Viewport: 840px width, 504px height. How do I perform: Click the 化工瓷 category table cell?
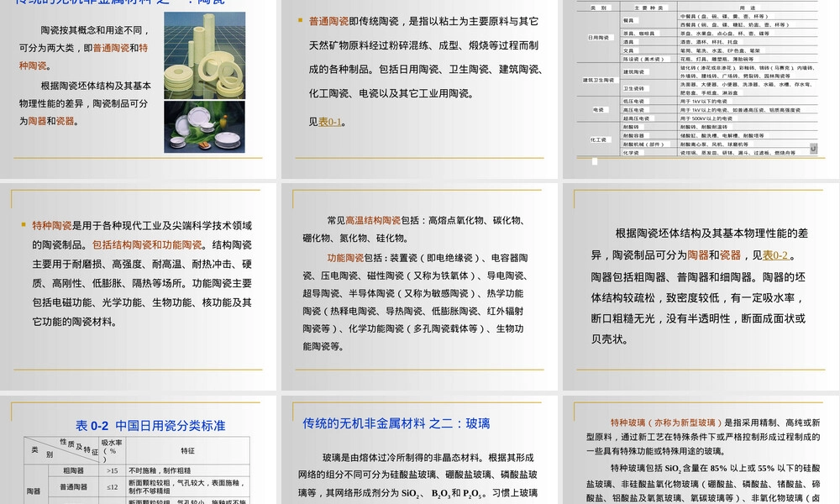click(598, 139)
